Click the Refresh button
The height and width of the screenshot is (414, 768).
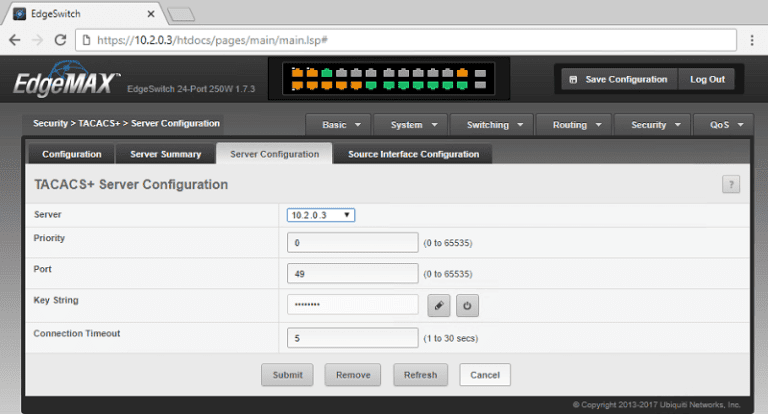420,375
